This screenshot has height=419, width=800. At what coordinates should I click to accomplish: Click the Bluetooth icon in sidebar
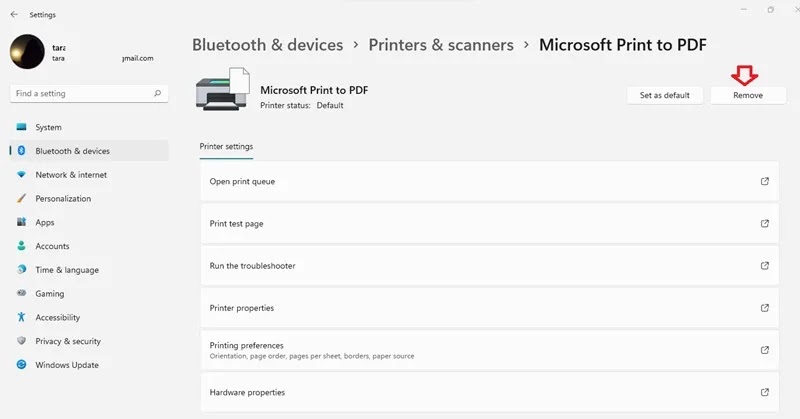point(21,151)
